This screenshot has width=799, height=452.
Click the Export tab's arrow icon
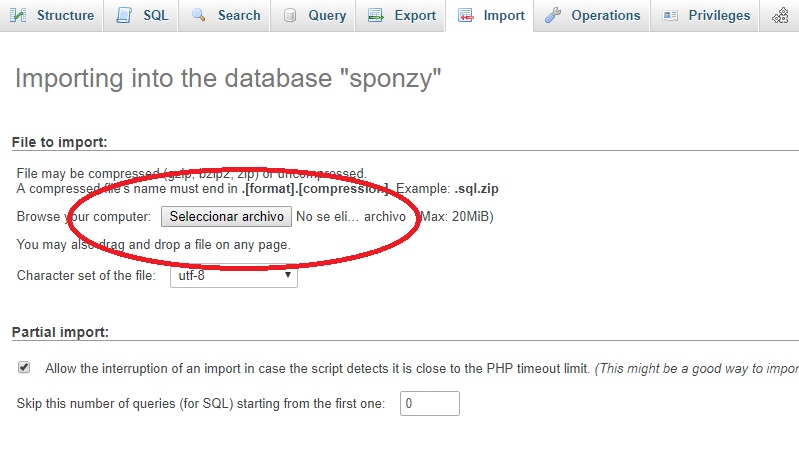[x=376, y=16]
